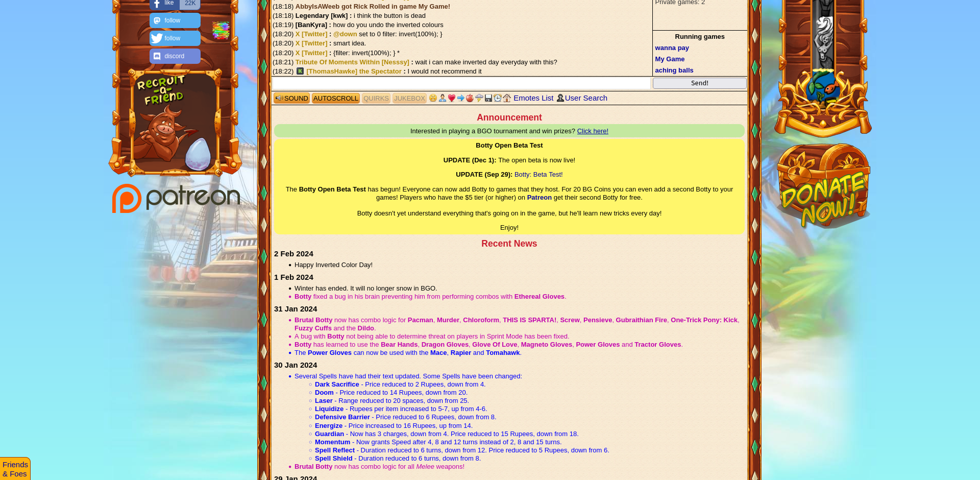
Task: Click the 'Dark Sacrifice' spell entry
Action: pos(337,385)
